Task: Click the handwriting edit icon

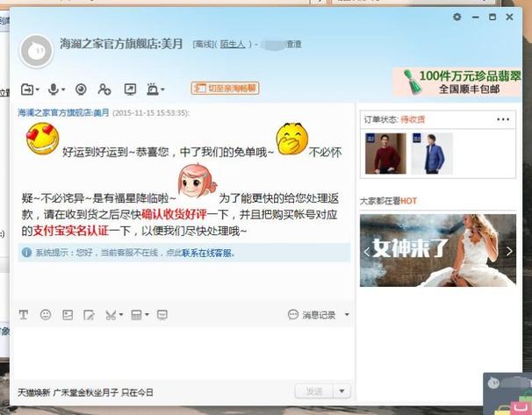Action: 89,315
